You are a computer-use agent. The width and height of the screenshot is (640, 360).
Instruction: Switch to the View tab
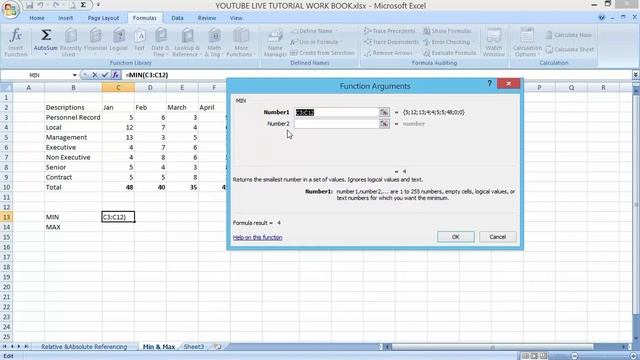[x=236, y=18]
